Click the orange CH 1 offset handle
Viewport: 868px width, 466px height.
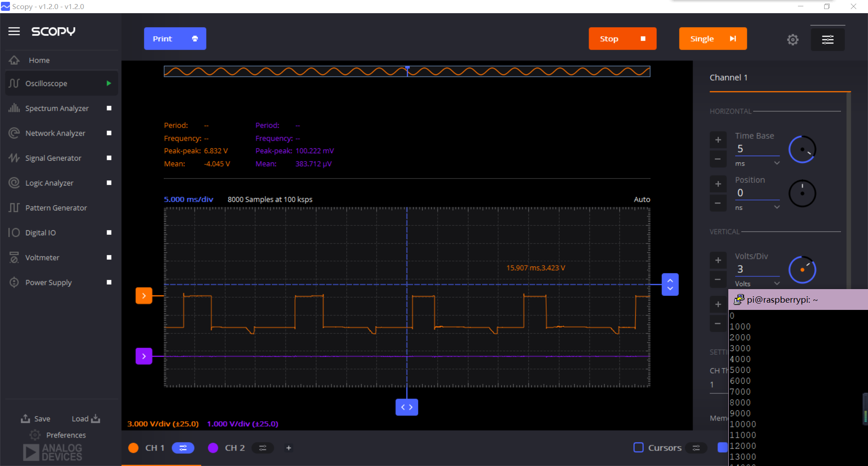[144, 296]
